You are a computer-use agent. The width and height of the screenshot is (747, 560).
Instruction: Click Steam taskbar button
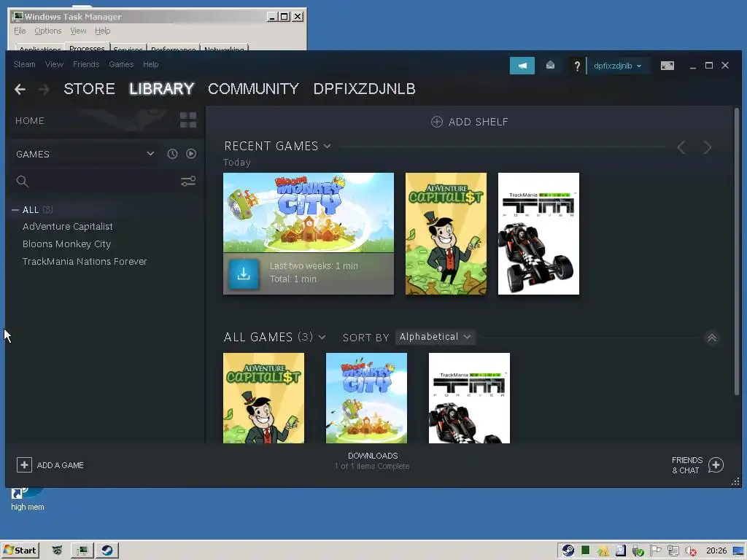[x=107, y=551]
